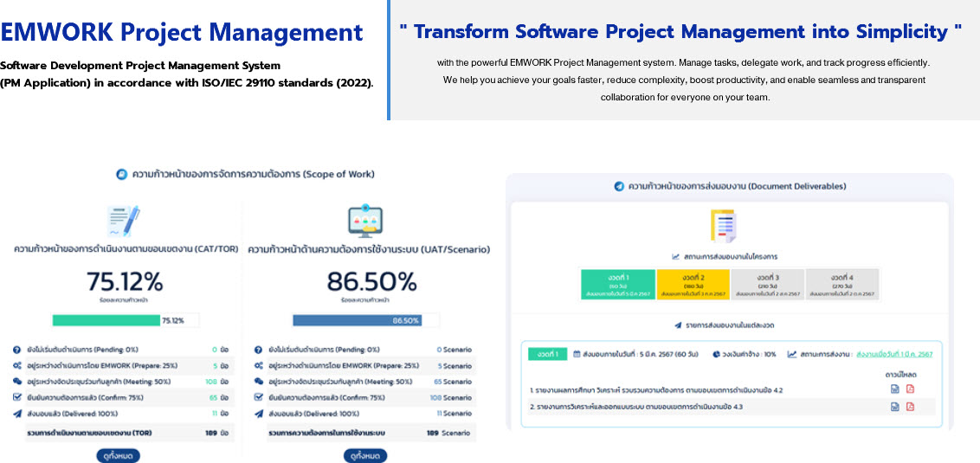Download Word file for report item 4.2

tap(895, 389)
